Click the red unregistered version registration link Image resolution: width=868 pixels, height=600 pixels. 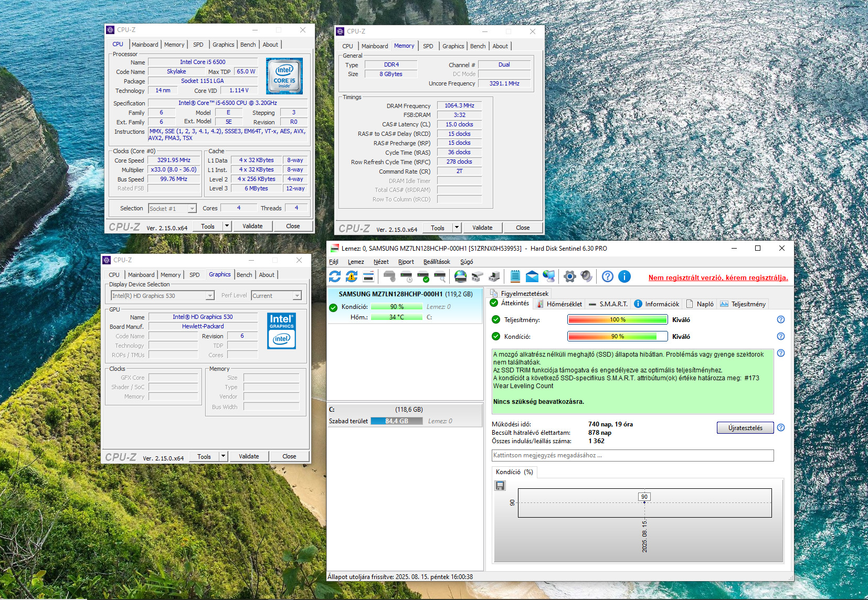click(x=718, y=277)
